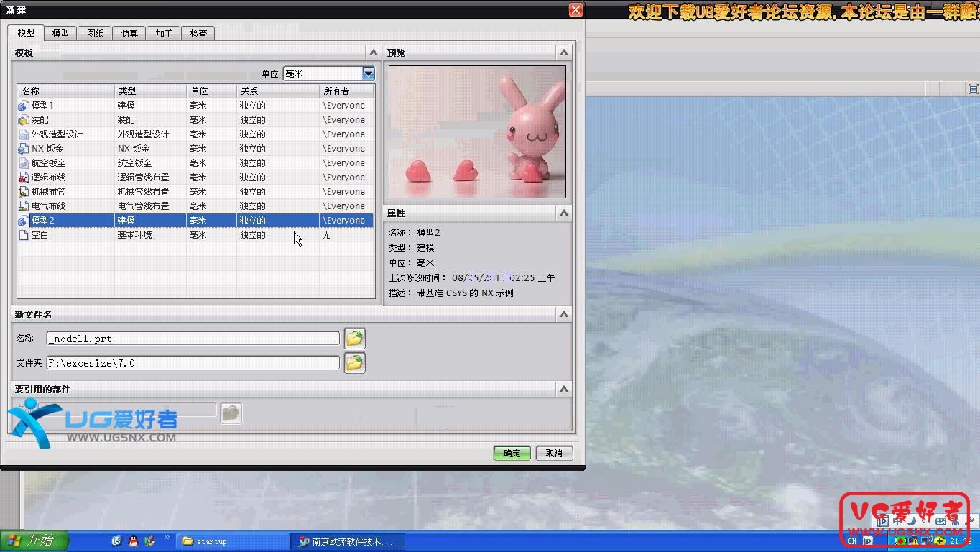Select the 装配 template icon
The width and height of the screenshot is (980, 552).
[24, 120]
